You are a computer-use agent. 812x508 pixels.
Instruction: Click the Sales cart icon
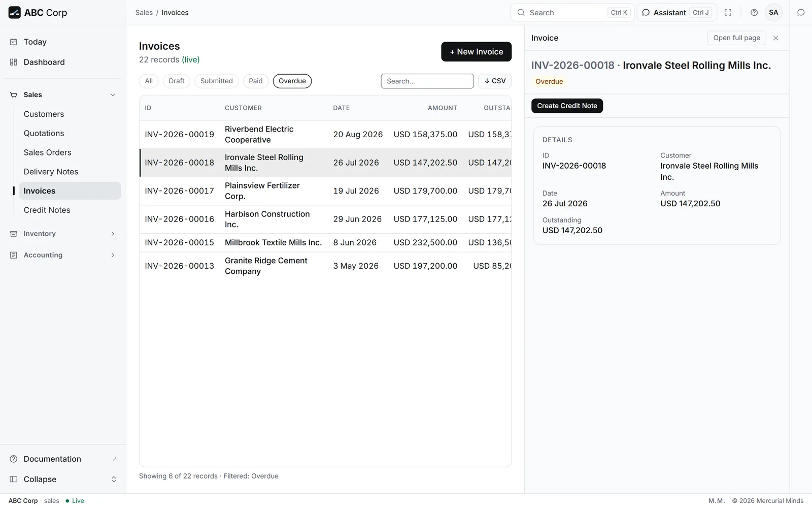pos(14,95)
